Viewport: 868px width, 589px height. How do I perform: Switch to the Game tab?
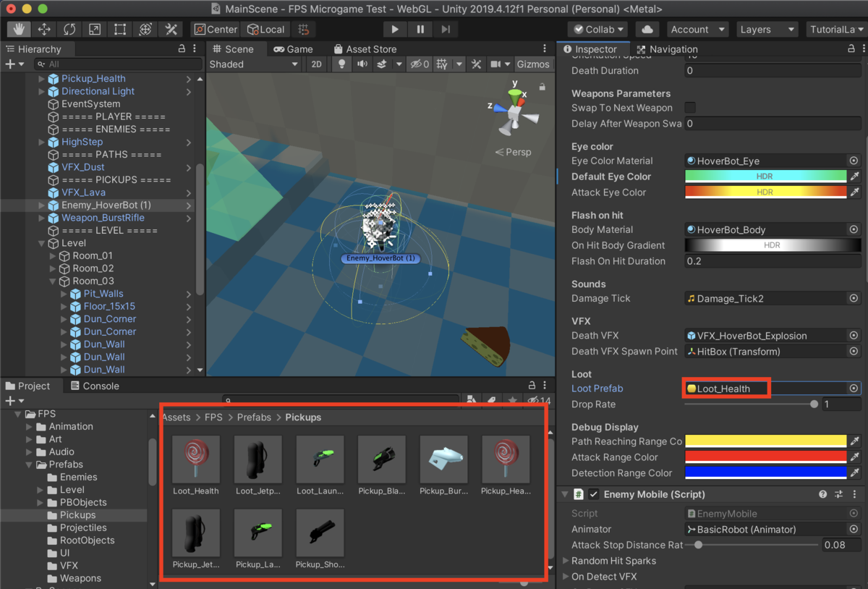[293, 49]
